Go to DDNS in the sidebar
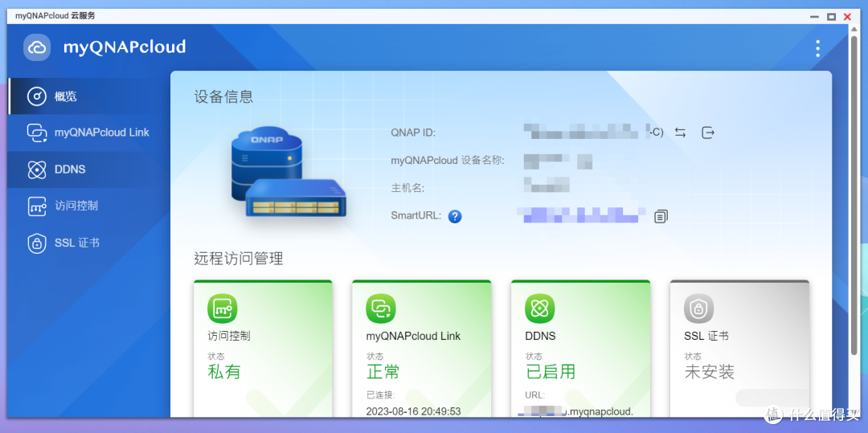The height and width of the screenshot is (433, 868). (x=88, y=170)
